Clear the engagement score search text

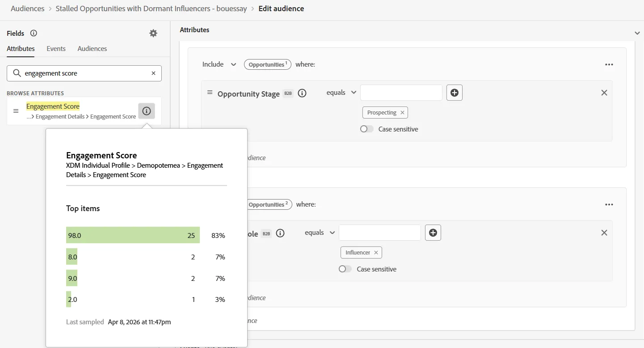[153, 73]
